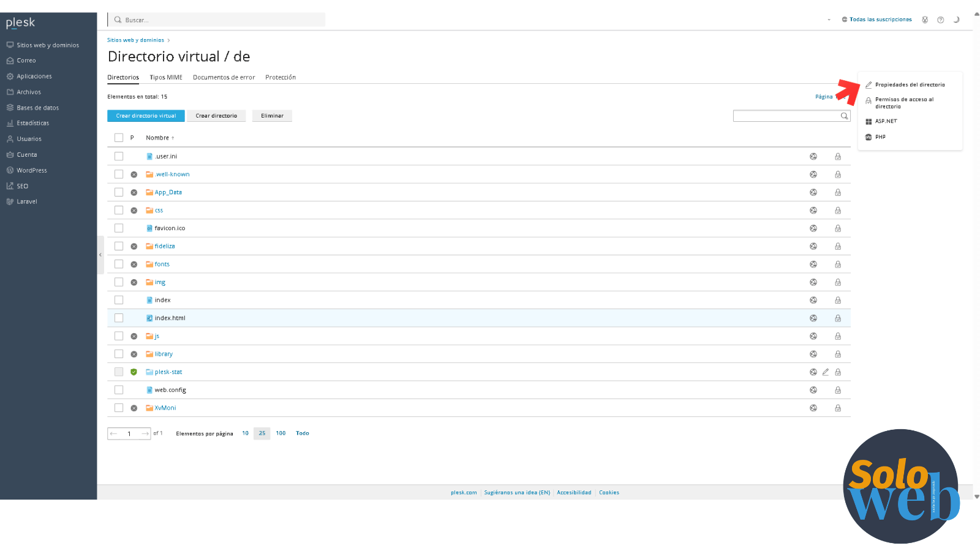Viewport: 980px width, 551px height.
Task: Open the help question mark icon
Action: [x=940, y=20]
